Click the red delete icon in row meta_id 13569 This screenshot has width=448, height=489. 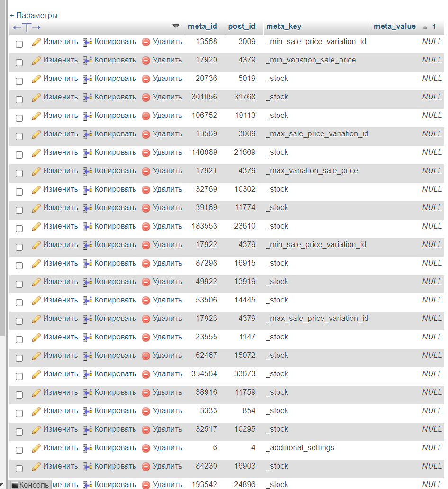146,134
